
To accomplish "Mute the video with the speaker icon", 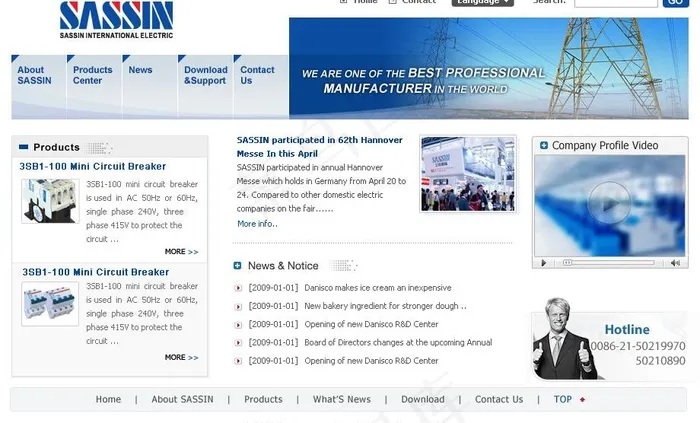I will point(675,263).
